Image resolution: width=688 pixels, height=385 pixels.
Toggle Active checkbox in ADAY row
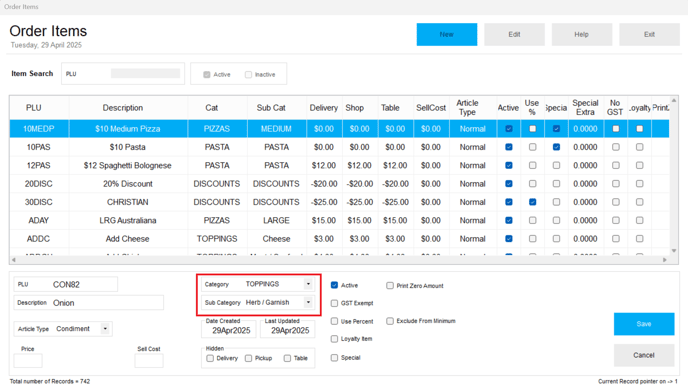tap(509, 220)
